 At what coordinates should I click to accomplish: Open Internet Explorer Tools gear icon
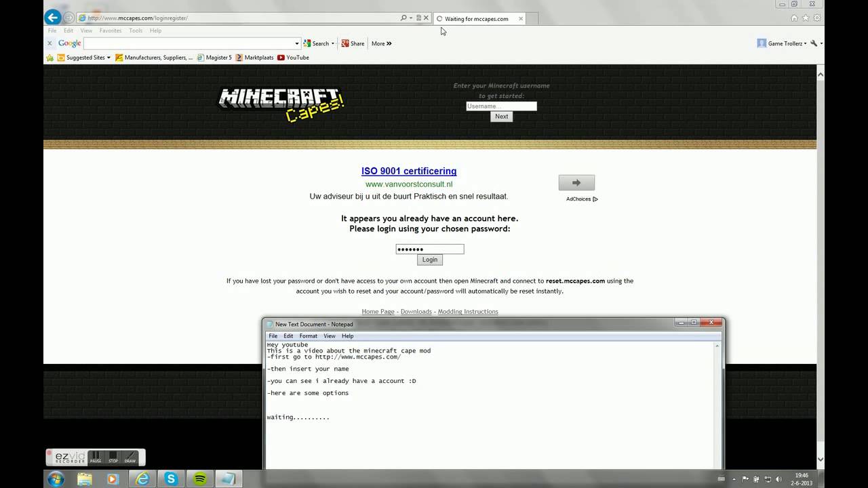(817, 18)
